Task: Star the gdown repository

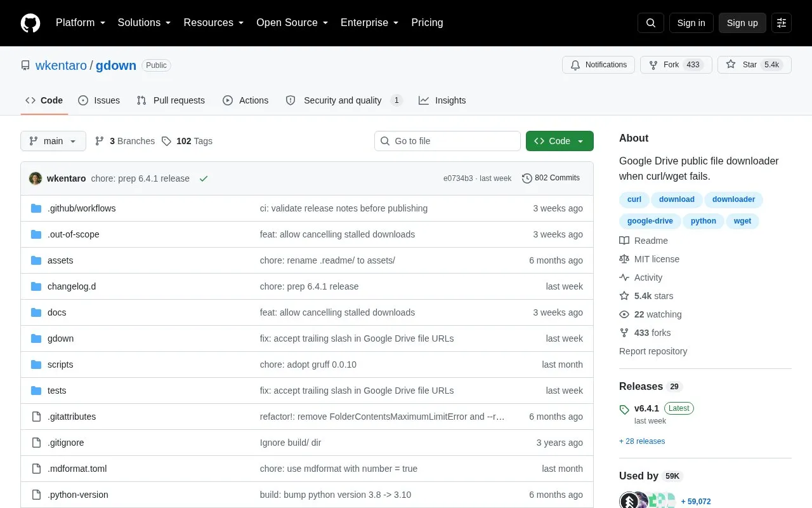Action: [754, 65]
